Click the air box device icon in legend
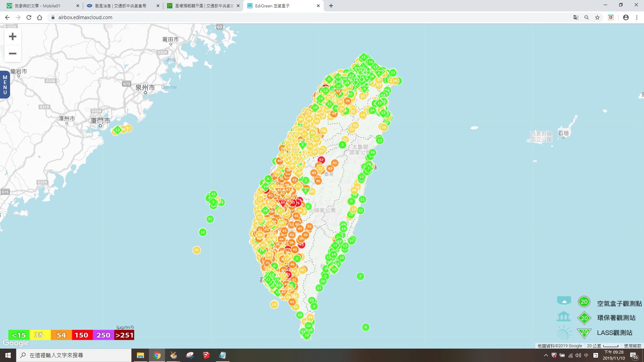The width and height of the screenshot is (644, 362). point(564,301)
